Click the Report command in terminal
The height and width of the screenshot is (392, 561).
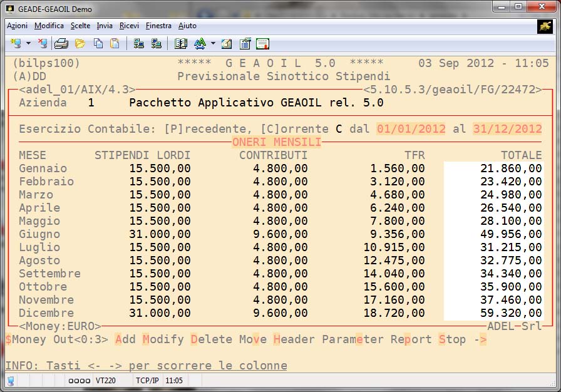(411, 339)
